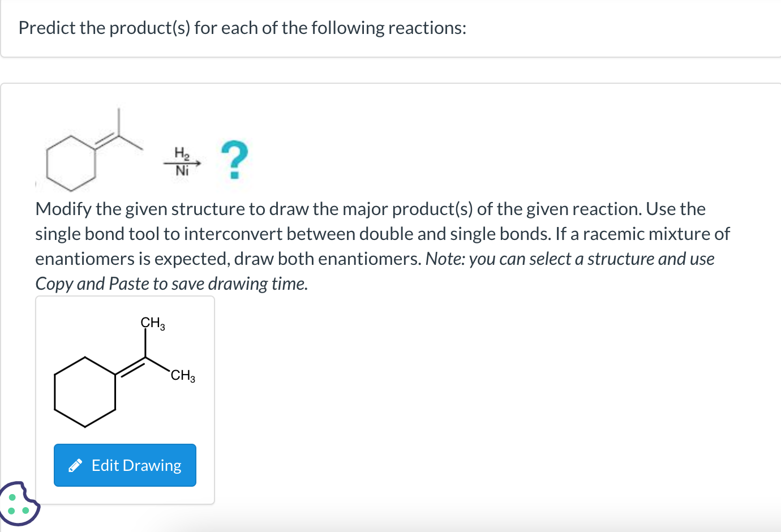Click the 'Predict the product(s)' heading text

[242, 28]
